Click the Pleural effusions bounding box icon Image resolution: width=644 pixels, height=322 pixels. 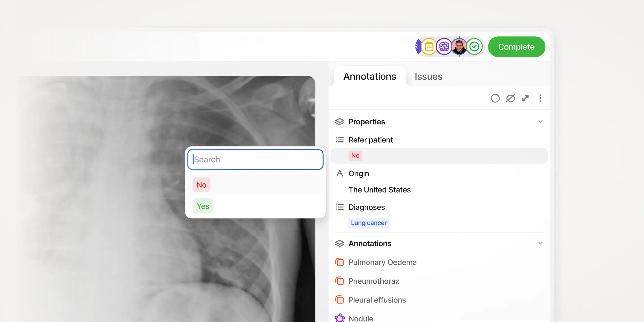(x=340, y=300)
